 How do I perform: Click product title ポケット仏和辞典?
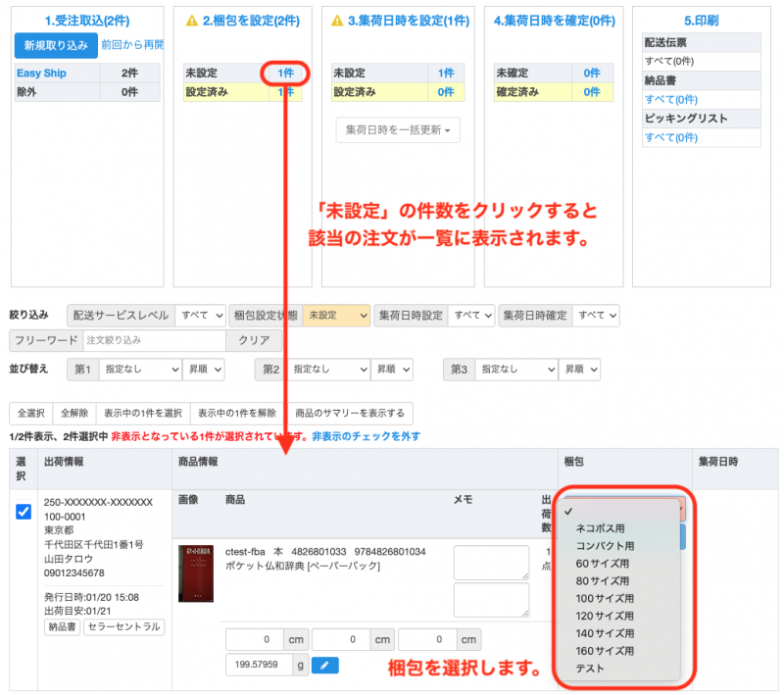tap(303, 566)
